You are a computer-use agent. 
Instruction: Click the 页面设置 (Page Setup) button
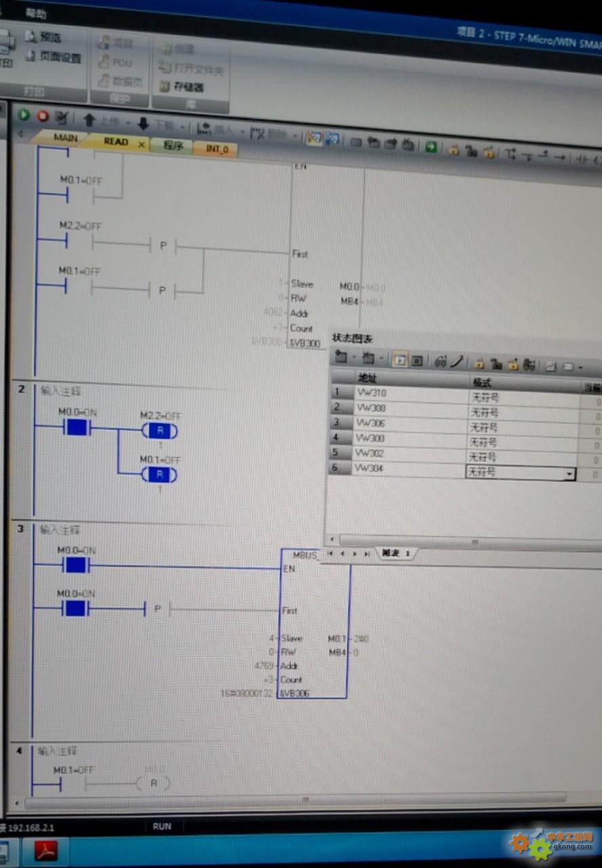53,58
